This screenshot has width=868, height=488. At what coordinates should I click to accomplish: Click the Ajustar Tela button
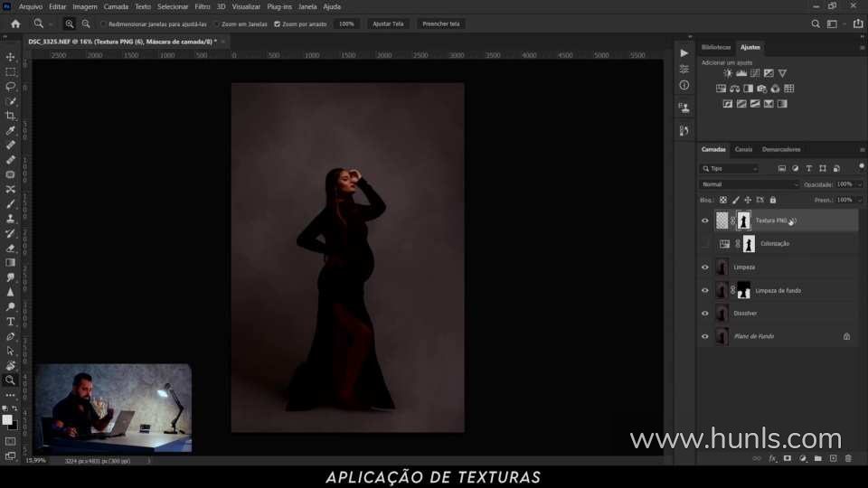388,23
